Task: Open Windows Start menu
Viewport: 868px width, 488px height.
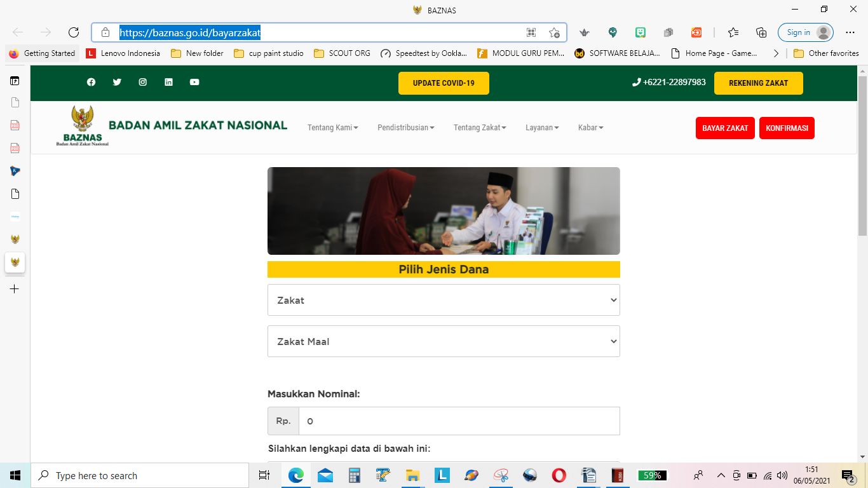Action: point(15,475)
